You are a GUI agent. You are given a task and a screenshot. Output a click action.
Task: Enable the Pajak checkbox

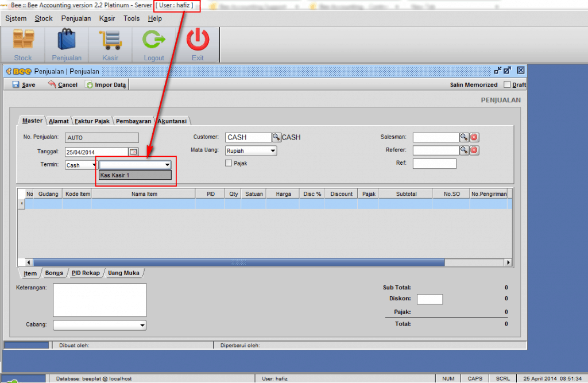tap(229, 163)
